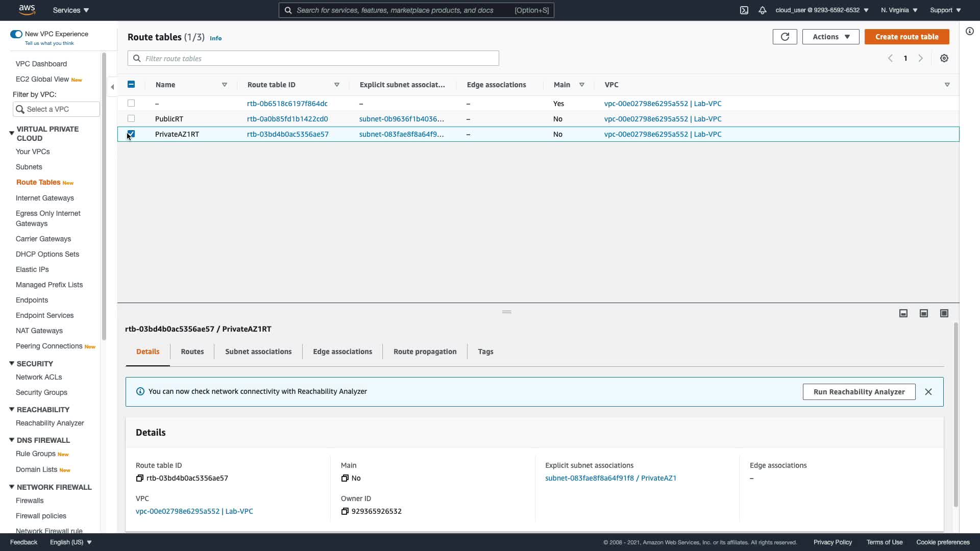Open the N. Virginia region selector
The image size is (980, 551).
point(899,10)
